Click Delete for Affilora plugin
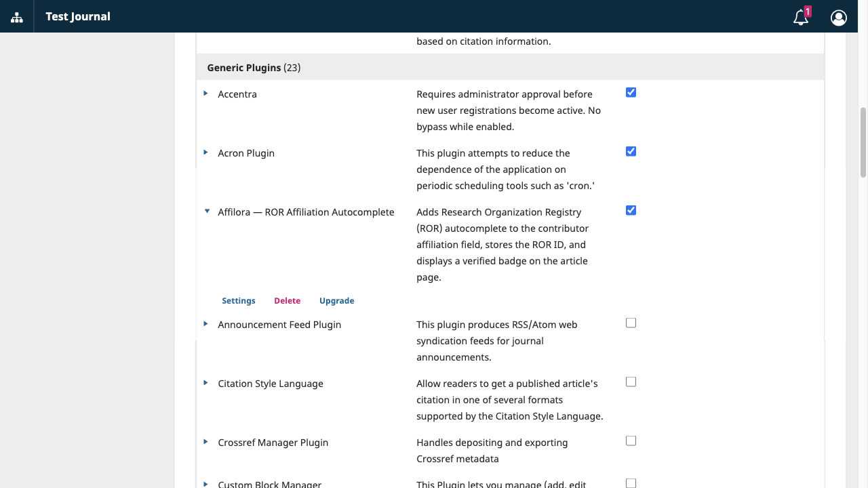868x488 pixels. [x=287, y=301]
